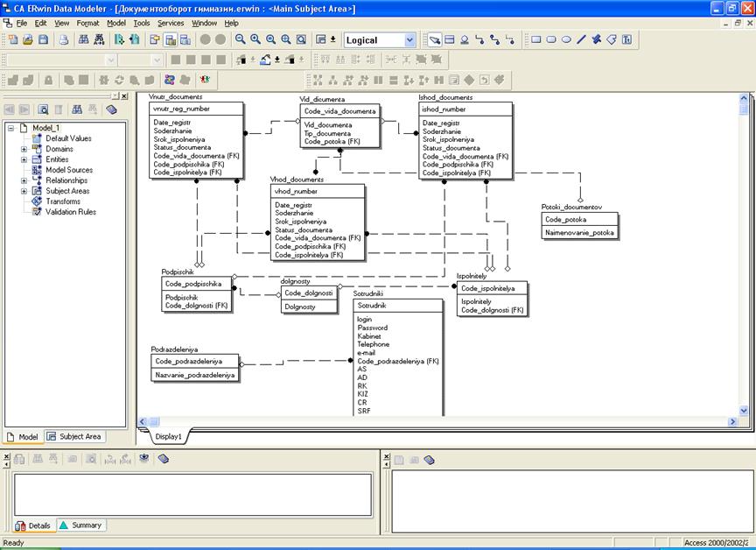Expand the Entities tree node
Viewport: 756px width, 550px height.
tap(24, 159)
